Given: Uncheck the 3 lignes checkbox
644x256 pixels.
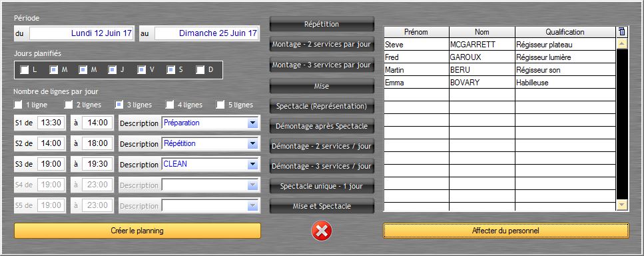Looking at the screenshot, I should coord(119,105).
